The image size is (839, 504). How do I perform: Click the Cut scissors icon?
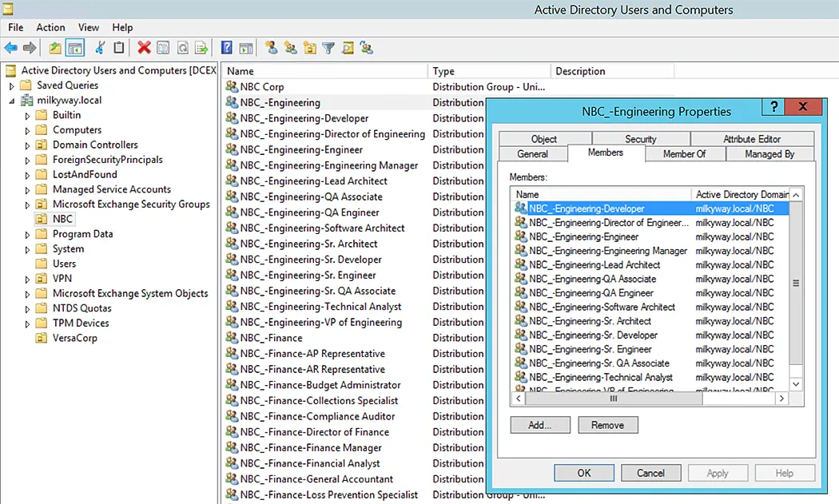100,48
